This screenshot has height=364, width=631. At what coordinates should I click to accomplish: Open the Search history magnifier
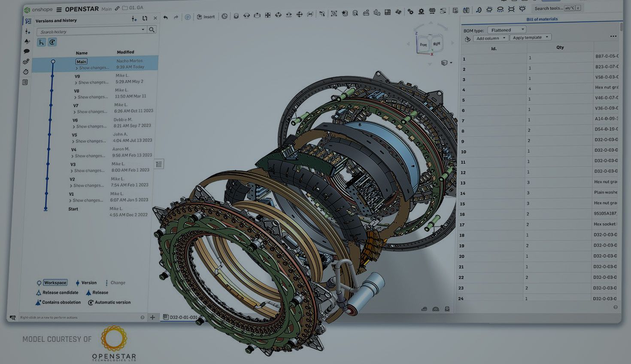click(x=152, y=30)
